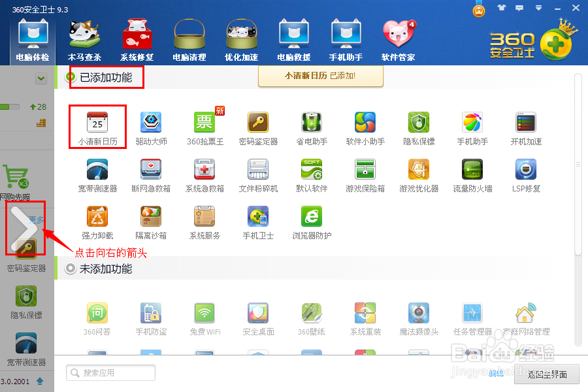This screenshot has height=392, width=588.
Task: Open 隐私保镖 in added functions grid
Action: pyautogui.click(x=419, y=128)
